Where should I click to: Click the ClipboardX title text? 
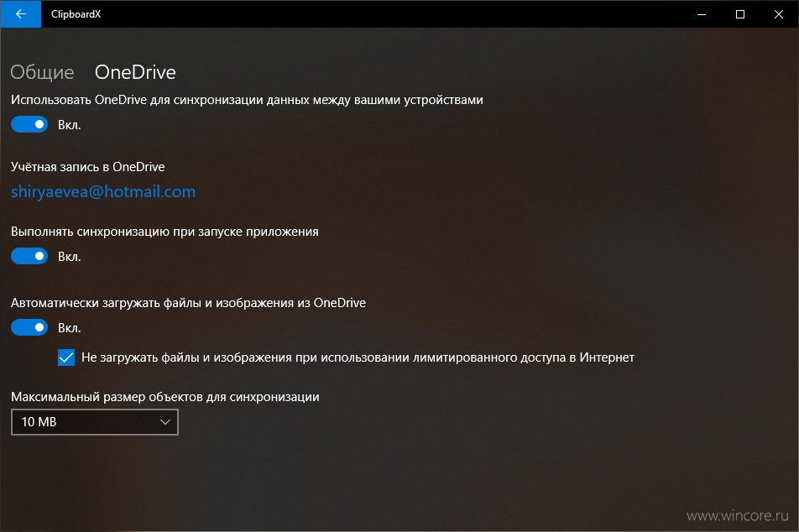point(76,14)
